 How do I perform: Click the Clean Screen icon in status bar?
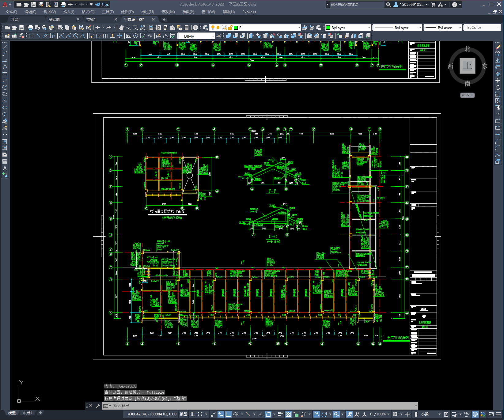(x=491, y=414)
